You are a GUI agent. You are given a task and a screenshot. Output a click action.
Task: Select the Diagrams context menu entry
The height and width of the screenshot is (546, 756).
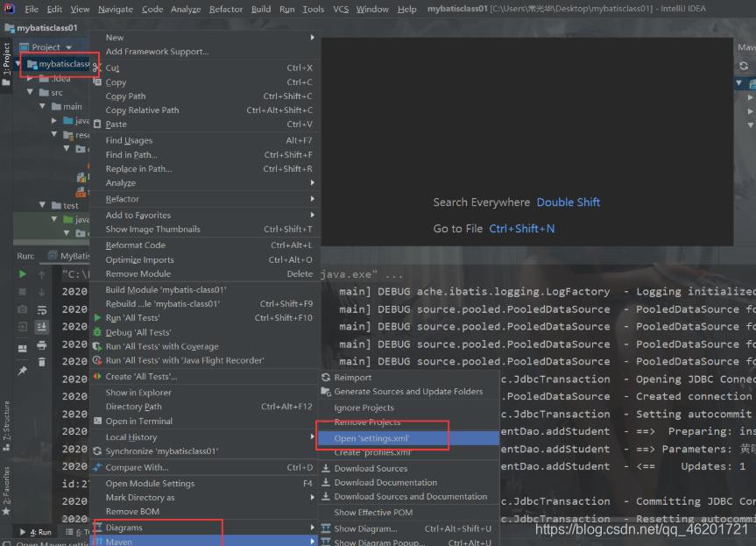point(205,528)
